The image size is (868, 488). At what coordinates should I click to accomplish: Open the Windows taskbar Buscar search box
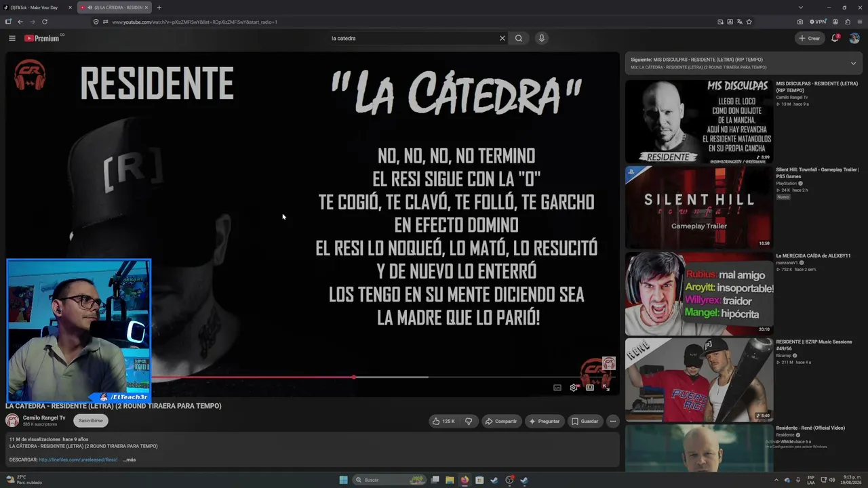(388, 480)
